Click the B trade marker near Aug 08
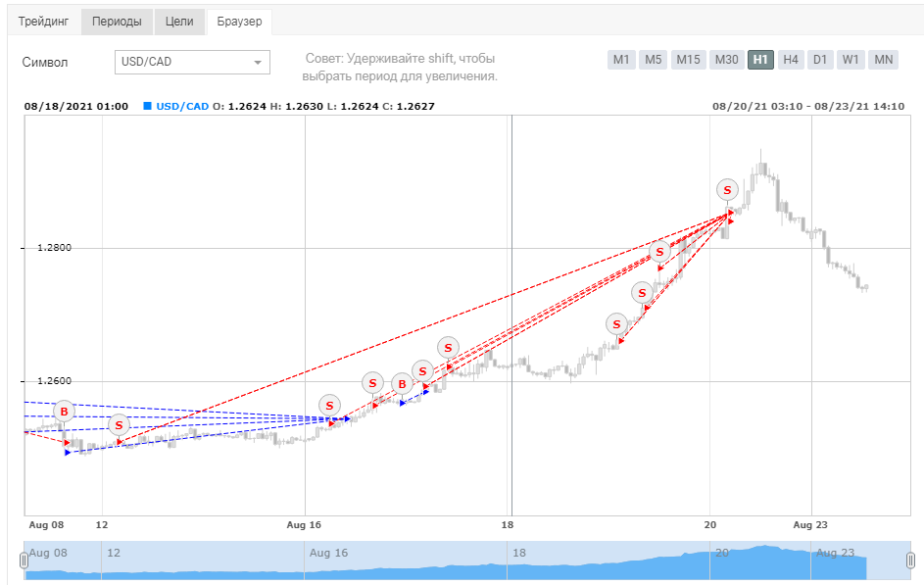 [65, 412]
